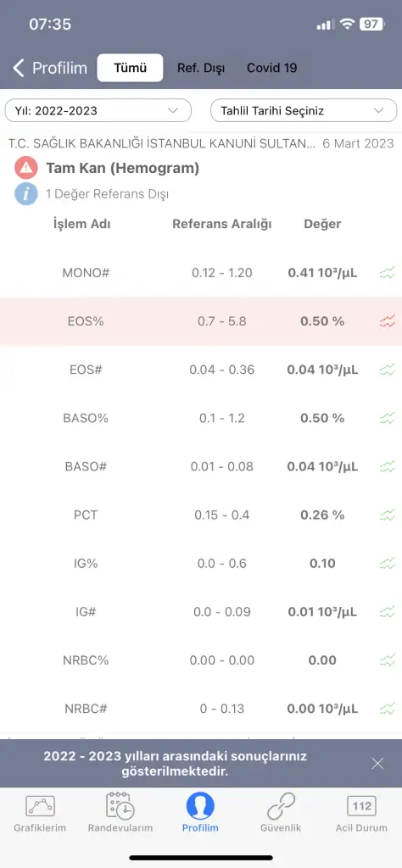The image size is (402, 868).
Task: Expand the Yıl: 2022-2023 dropdown
Action: [x=98, y=111]
